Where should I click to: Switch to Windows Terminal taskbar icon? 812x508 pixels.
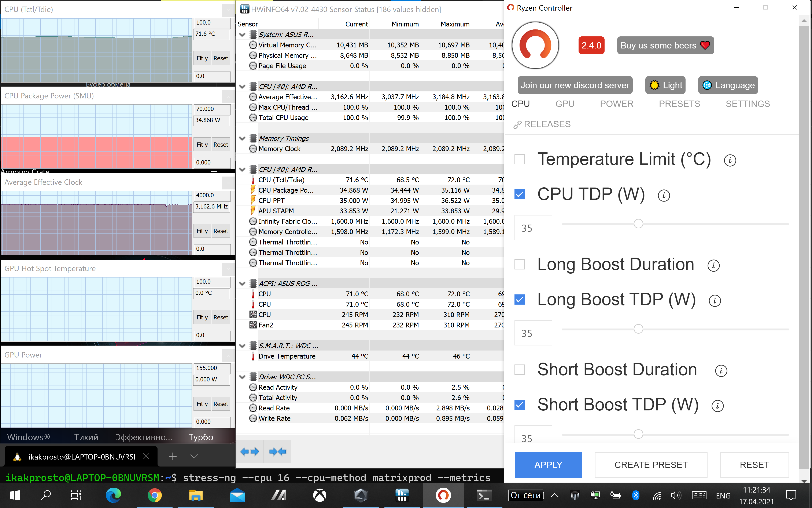484,495
